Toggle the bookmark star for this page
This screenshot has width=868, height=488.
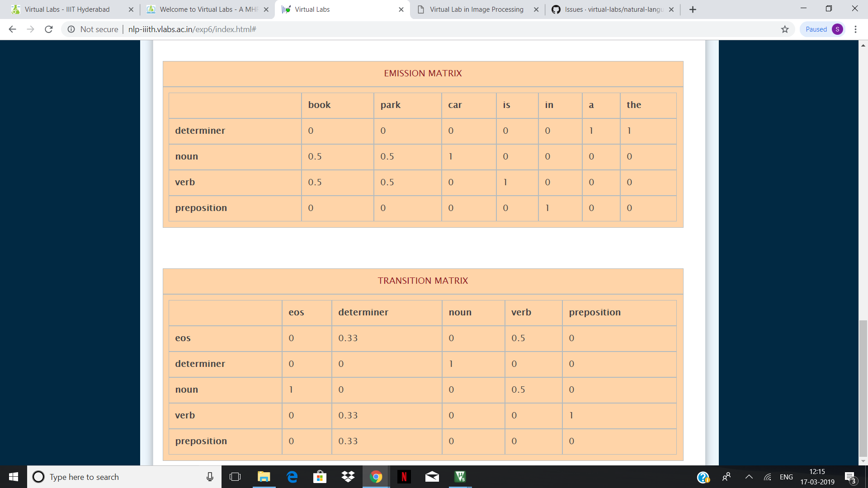(x=785, y=29)
